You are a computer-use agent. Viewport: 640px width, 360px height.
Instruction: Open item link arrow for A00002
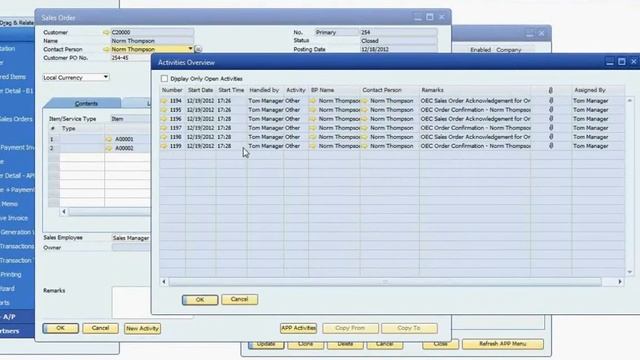(109, 148)
